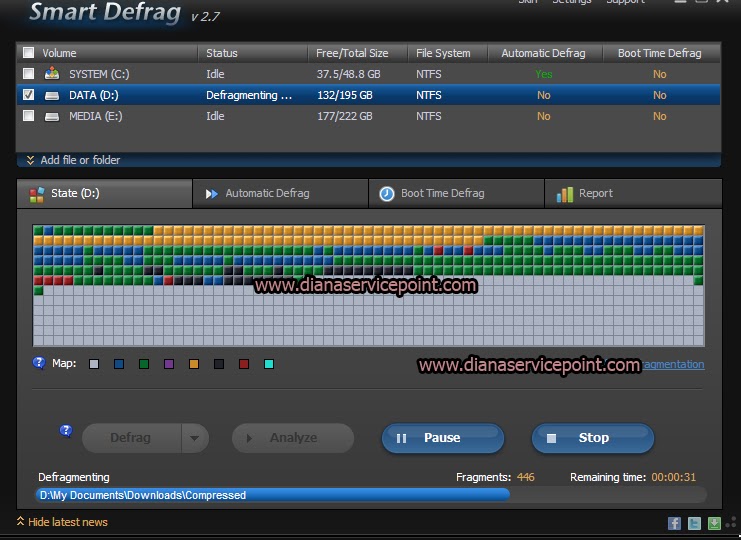This screenshot has height=540, width=741.
Task: Toggle Automatic Defrag 'No' for MEDIA (E:)
Action: click(544, 116)
